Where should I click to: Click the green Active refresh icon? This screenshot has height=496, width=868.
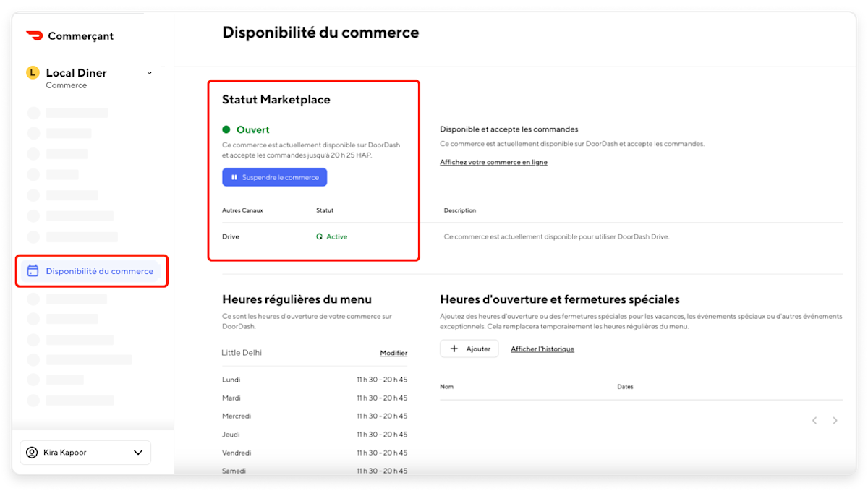coord(320,236)
